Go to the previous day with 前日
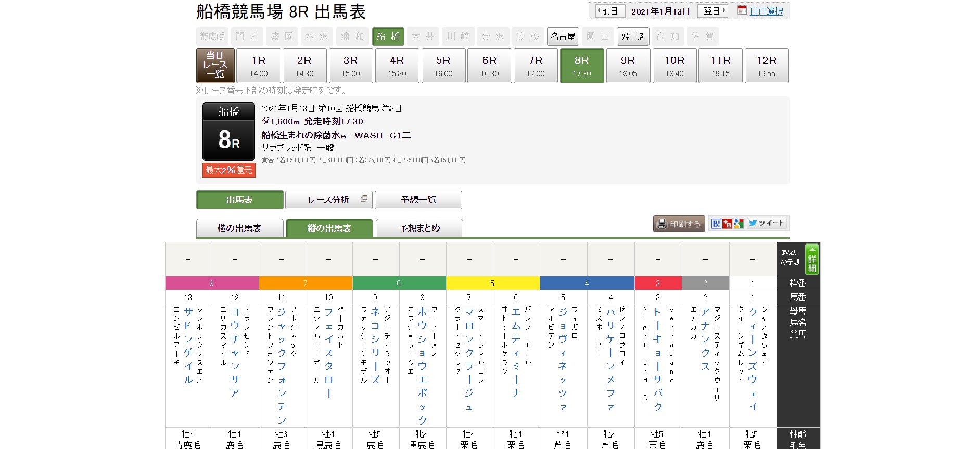 click(x=609, y=11)
